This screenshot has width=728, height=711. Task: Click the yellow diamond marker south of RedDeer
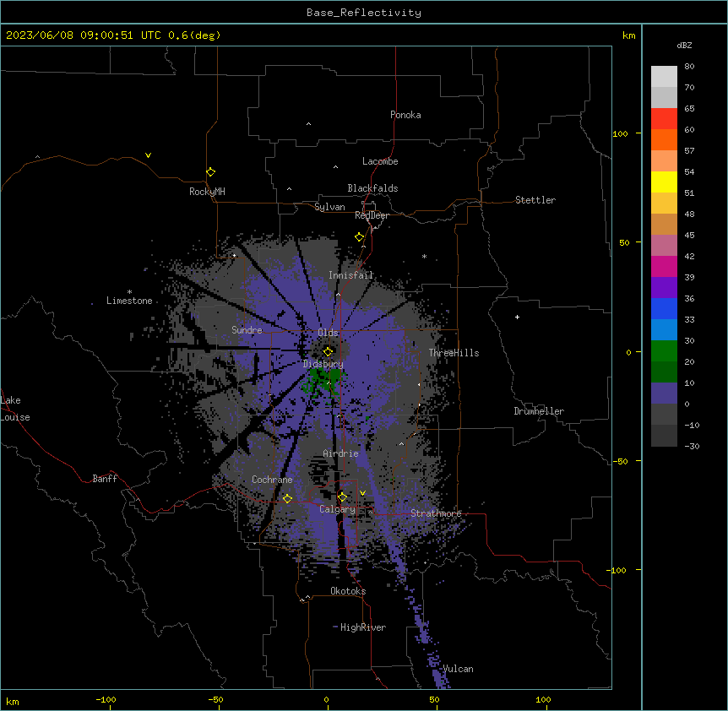tap(360, 237)
